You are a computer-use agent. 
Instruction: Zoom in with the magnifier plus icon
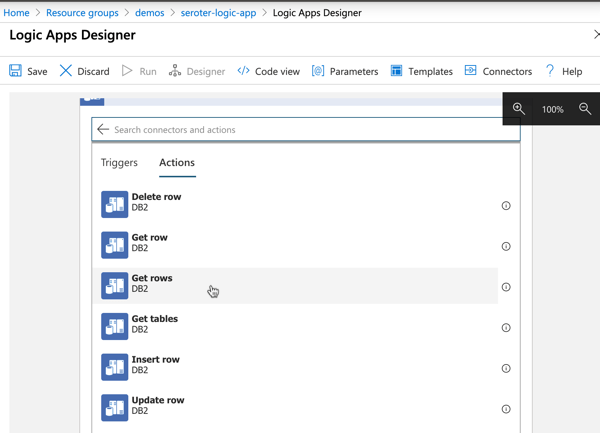518,108
